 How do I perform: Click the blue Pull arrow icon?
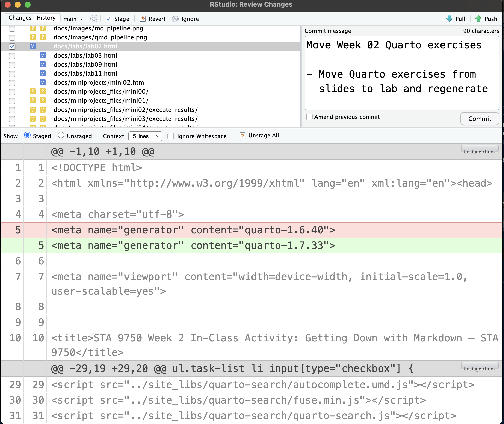pyautogui.click(x=449, y=19)
